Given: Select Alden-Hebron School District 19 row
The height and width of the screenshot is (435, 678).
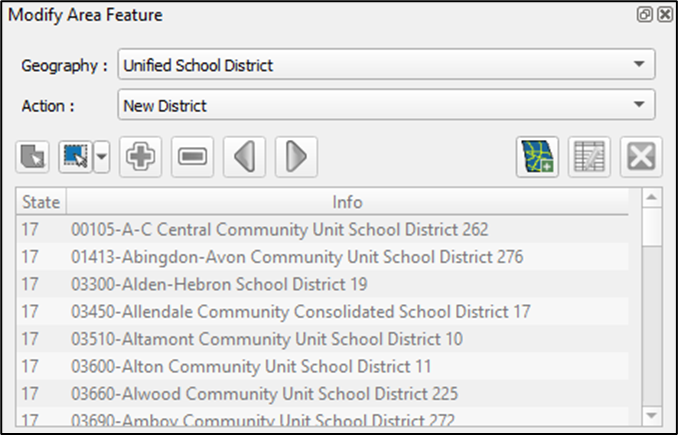Looking at the screenshot, I should click(x=219, y=284).
